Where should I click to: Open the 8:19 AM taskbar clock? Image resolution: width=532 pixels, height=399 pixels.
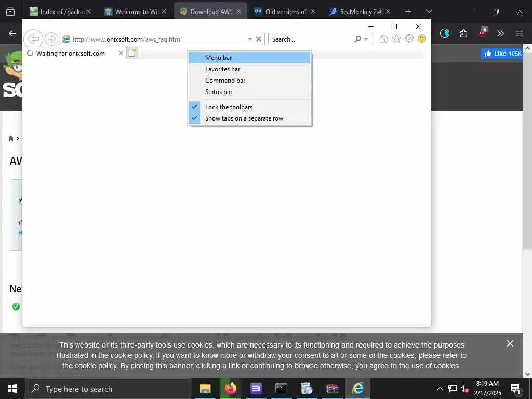tap(487, 389)
